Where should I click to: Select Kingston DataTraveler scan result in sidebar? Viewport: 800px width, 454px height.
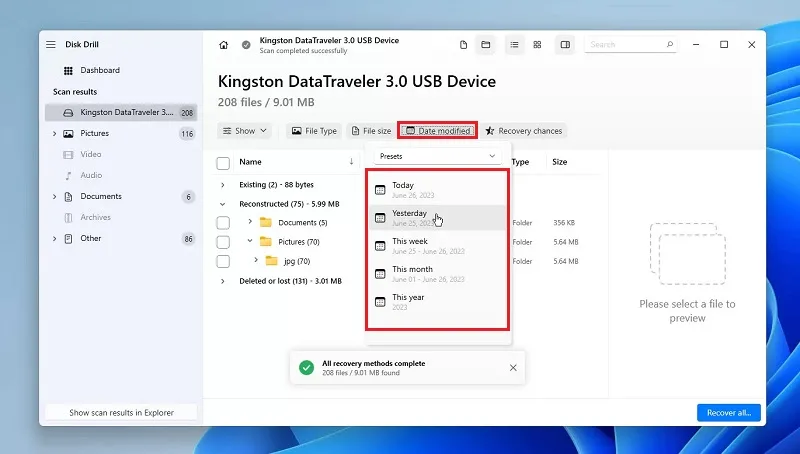(x=121, y=113)
